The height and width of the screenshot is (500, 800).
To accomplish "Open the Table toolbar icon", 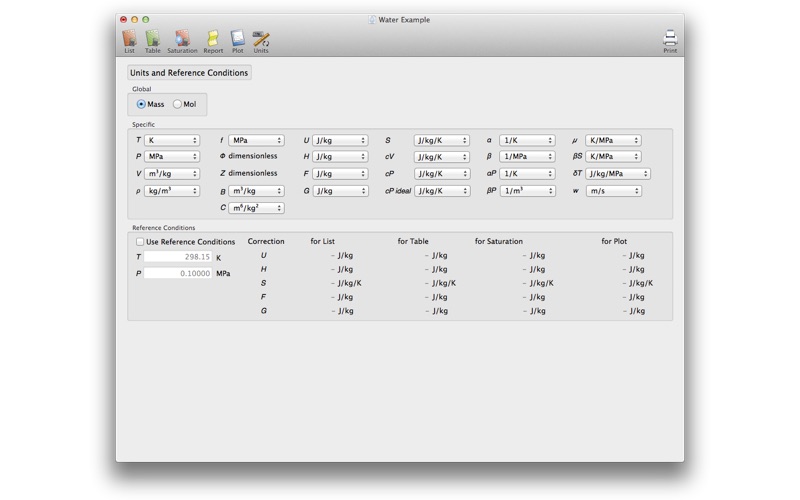I will click(153, 41).
